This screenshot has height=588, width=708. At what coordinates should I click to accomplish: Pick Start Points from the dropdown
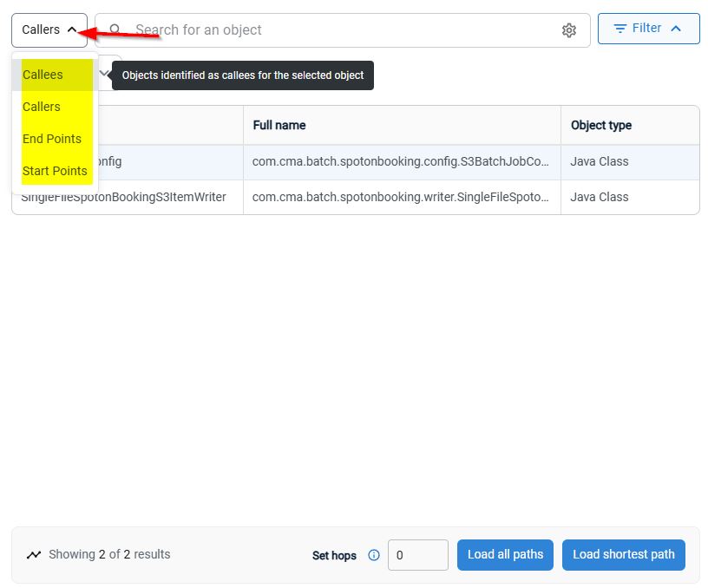coord(55,171)
